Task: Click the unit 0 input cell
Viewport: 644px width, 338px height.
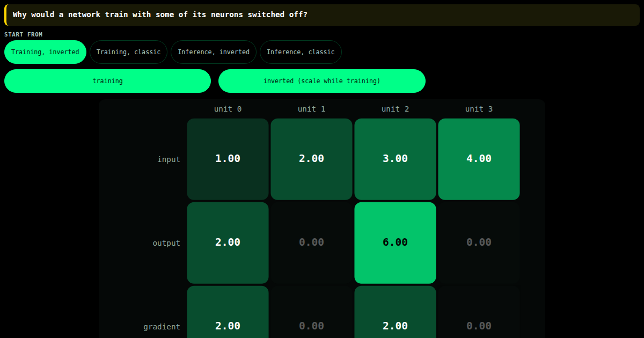Action: coord(228,159)
